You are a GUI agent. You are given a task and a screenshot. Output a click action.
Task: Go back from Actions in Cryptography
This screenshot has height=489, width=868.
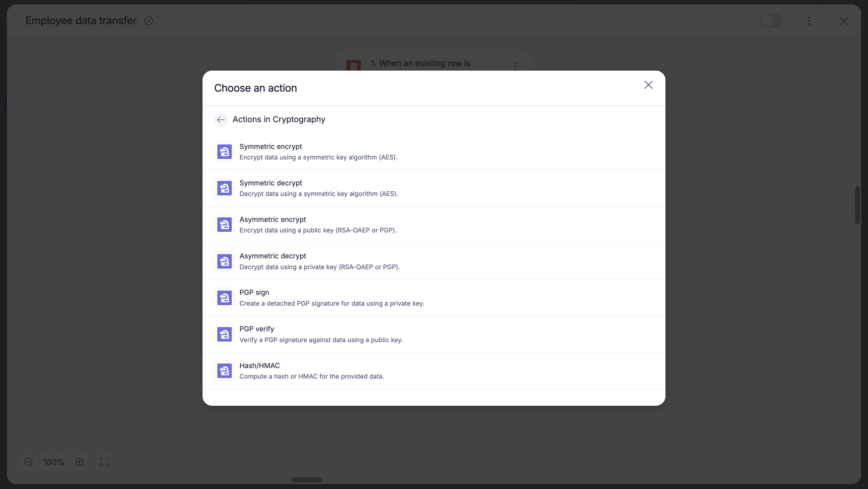tap(221, 120)
